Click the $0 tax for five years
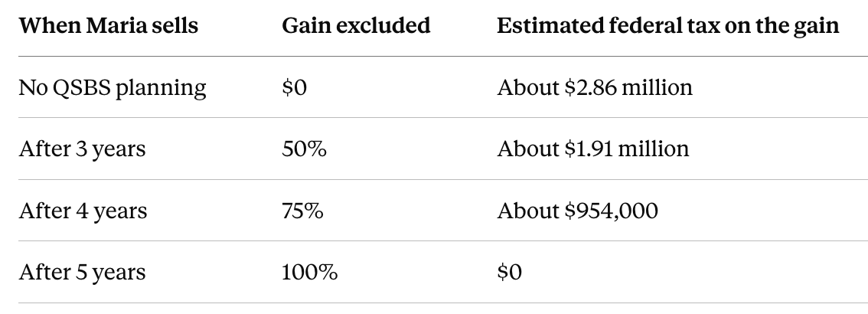 pos(509,273)
